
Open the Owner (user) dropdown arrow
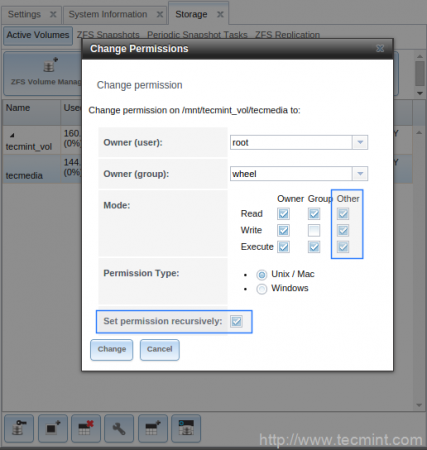click(x=360, y=143)
